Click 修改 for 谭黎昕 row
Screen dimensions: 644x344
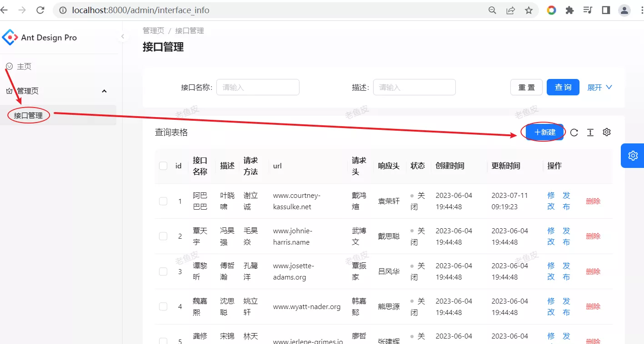[x=551, y=271]
